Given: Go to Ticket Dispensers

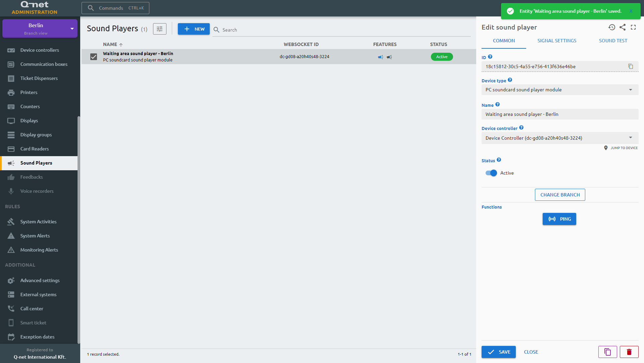Looking at the screenshot, I should [39, 78].
